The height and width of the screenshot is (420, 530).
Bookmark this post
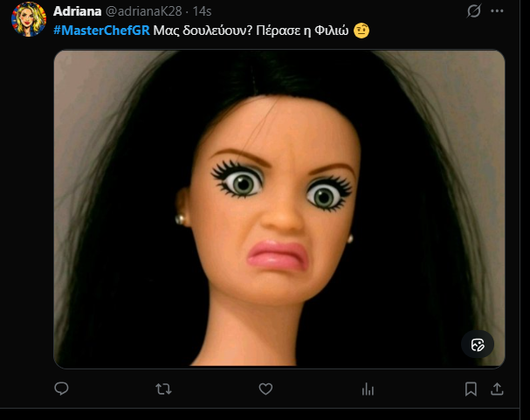click(x=471, y=389)
